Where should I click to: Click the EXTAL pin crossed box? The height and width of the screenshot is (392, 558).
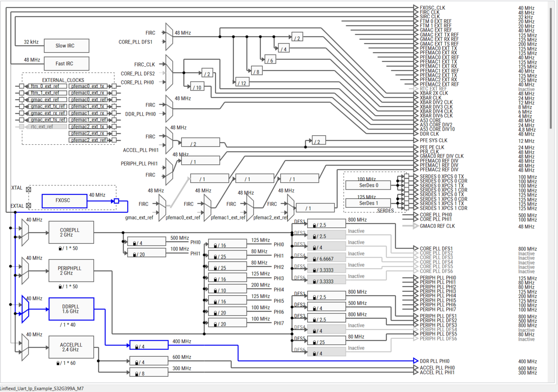tap(28, 205)
